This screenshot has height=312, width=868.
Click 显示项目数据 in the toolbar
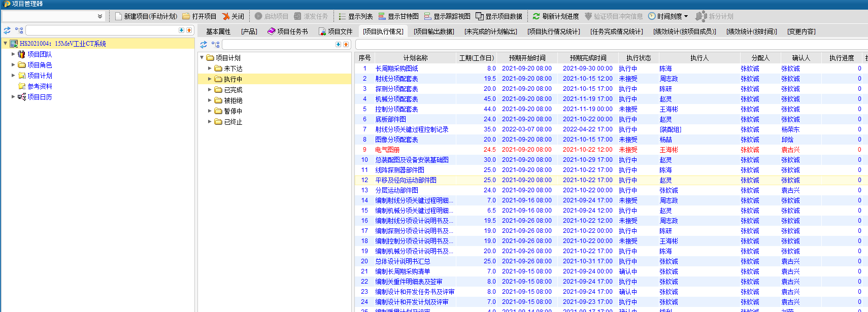pos(499,16)
